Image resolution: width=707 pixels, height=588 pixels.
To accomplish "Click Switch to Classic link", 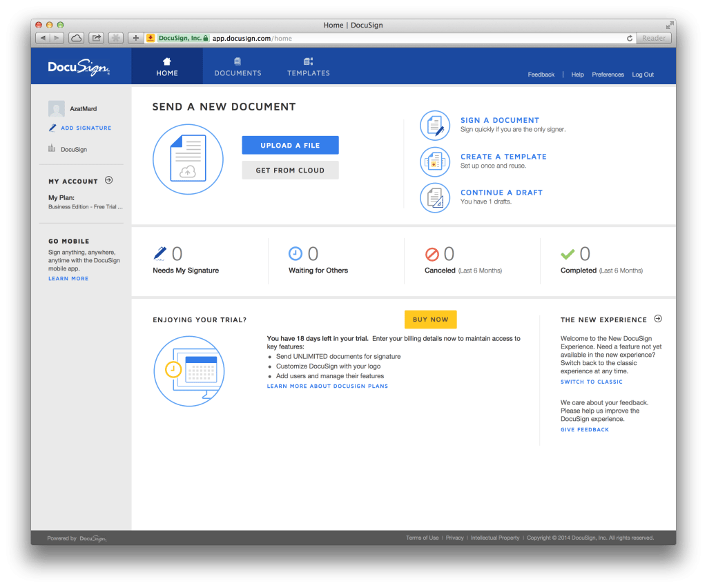I will coord(592,382).
